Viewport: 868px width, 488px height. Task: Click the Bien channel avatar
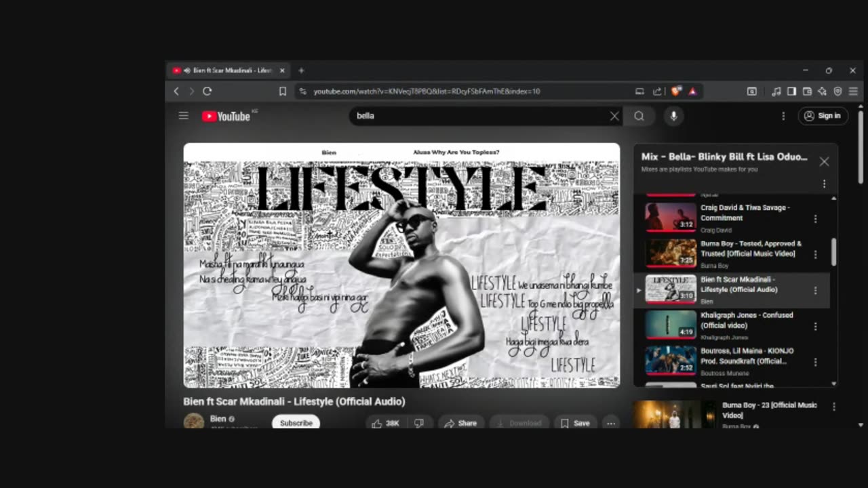(194, 422)
